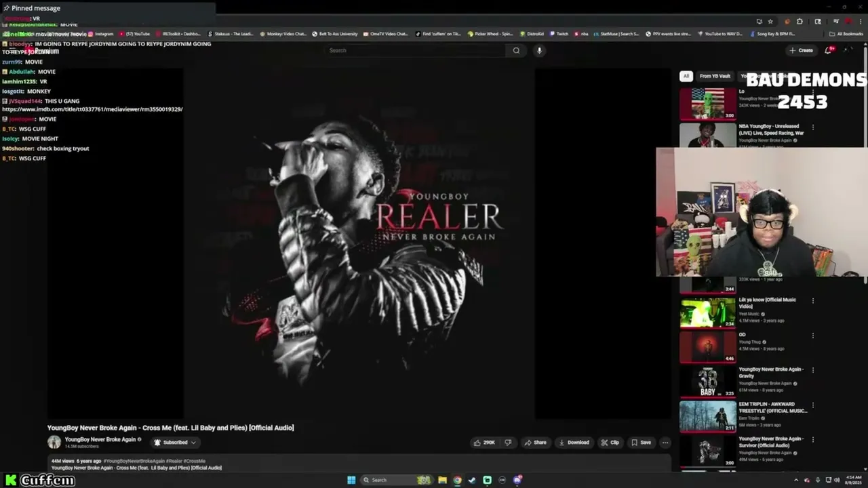
Task: Open the Instagram bookmark
Action: 101,34
